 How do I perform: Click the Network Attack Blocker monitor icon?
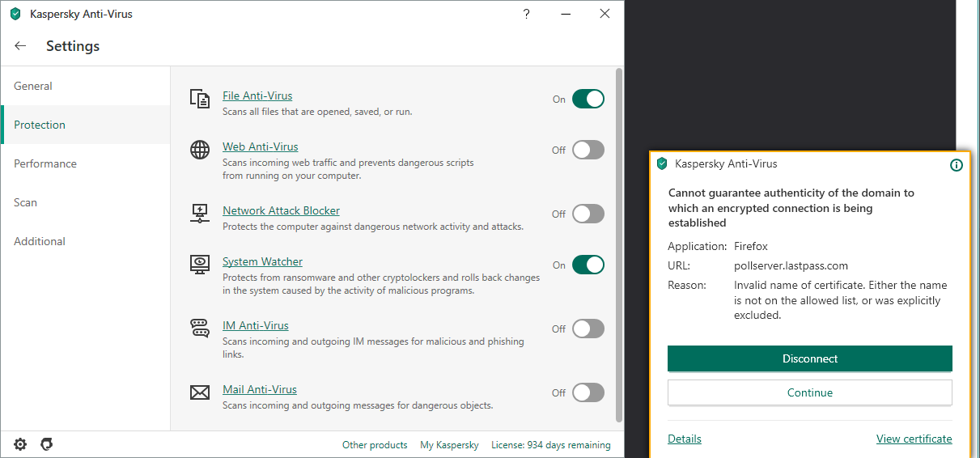tap(199, 214)
